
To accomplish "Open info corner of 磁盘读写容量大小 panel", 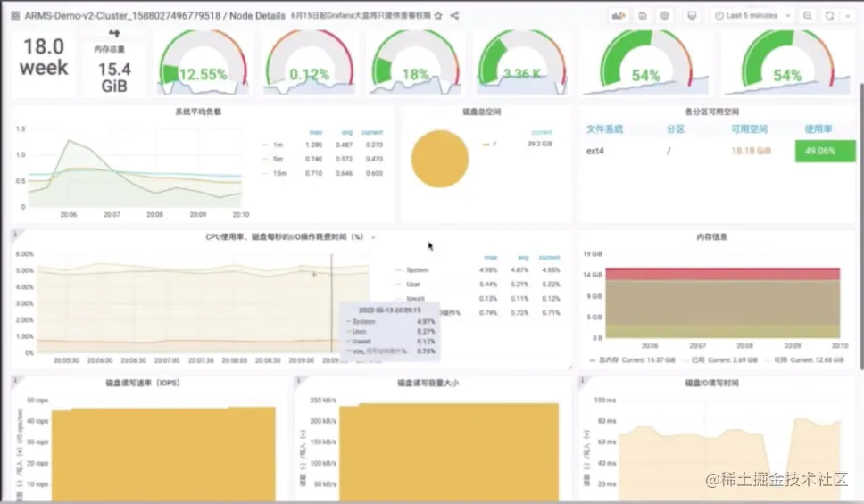I will (298, 380).
